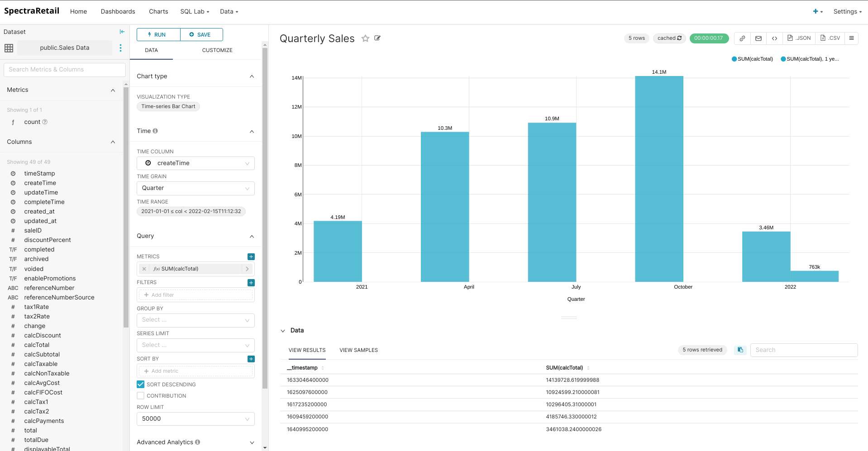Open the TIME GRAIN dropdown
Image resolution: width=868 pixels, height=451 pixels.
click(x=195, y=188)
